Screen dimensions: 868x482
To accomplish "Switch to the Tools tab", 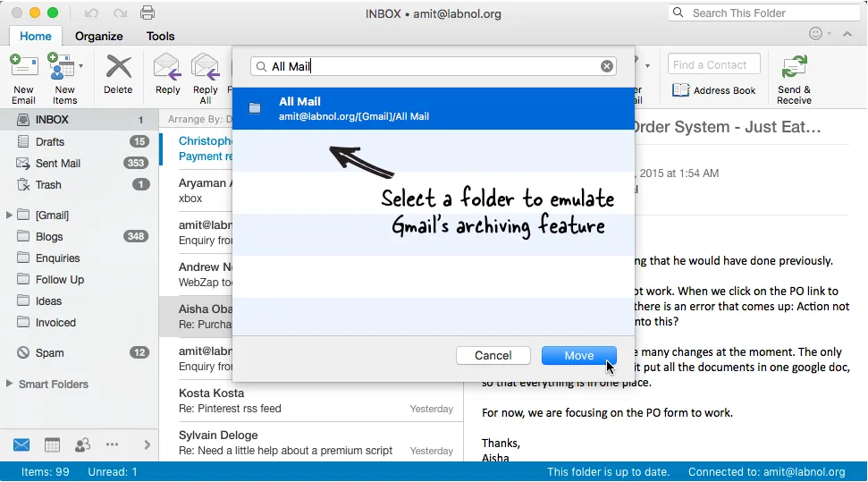I will [x=161, y=36].
